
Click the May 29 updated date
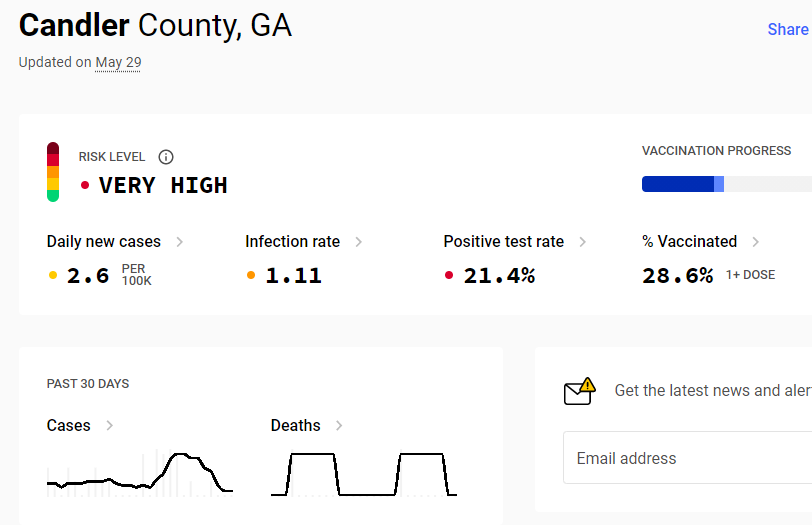(118, 62)
